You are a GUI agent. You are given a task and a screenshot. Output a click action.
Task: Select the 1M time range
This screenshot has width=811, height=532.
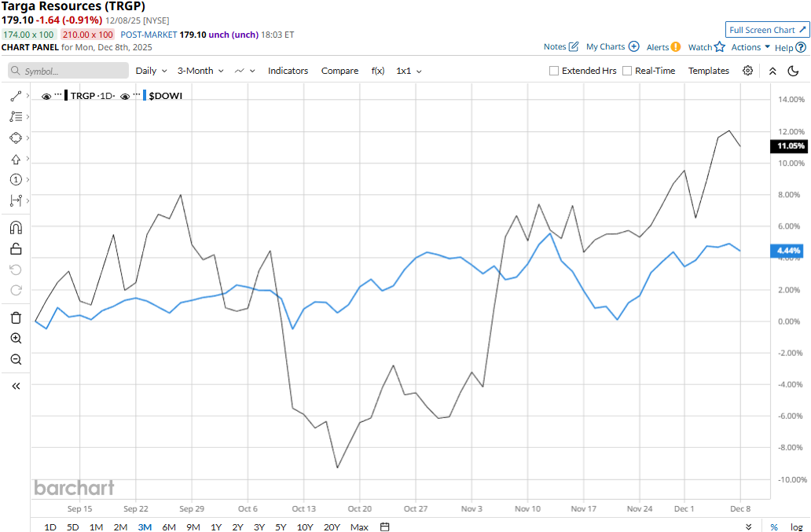(x=96, y=526)
